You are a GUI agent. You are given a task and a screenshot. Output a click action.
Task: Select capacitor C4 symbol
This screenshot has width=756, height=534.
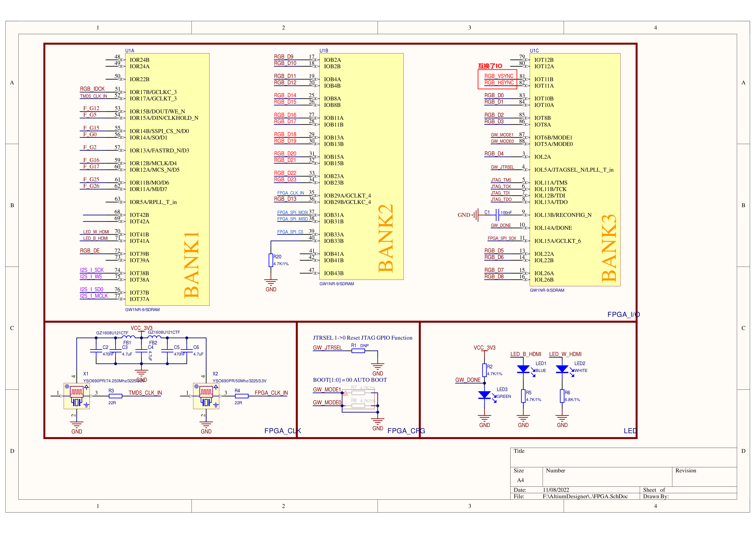click(x=141, y=351)
